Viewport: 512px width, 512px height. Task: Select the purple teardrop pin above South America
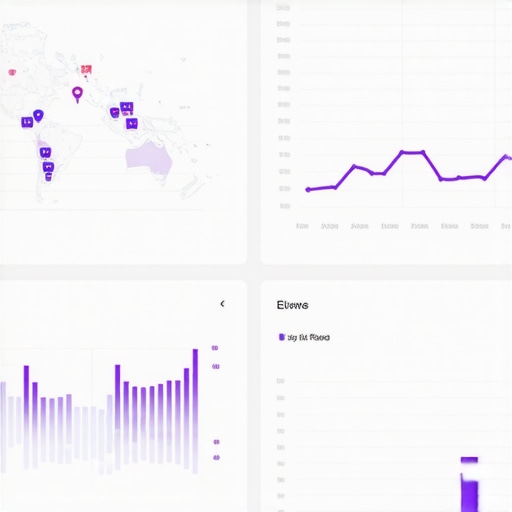pyautogui.click(x=38, y=116)
